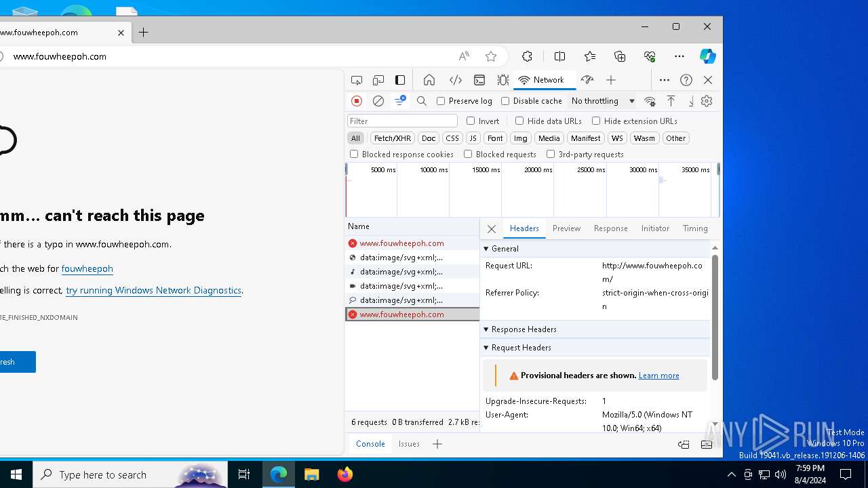
Task: Open network conditions icon
Action: pos(650,101)
